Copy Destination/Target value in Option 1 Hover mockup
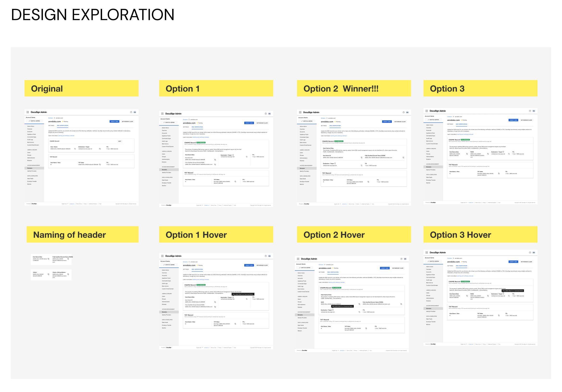This screenshot has height=392, width=562. pos(246,299)
